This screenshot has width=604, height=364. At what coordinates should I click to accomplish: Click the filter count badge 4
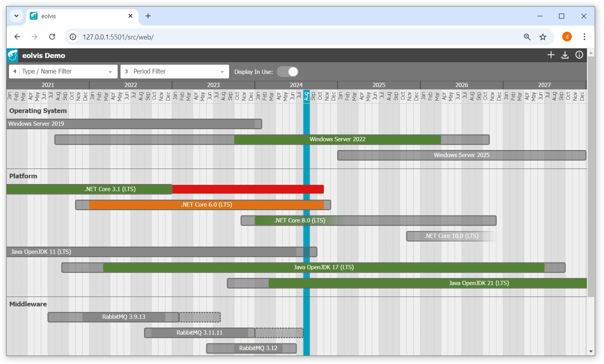pyautogui.click(x=15, y=72)
